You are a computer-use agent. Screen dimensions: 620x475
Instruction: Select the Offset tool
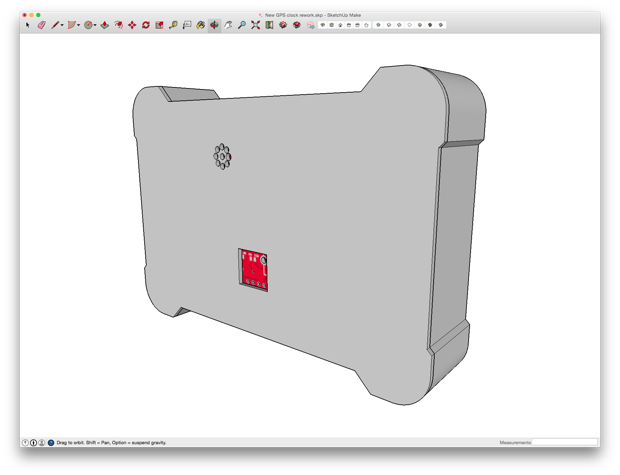click(118, 25)
